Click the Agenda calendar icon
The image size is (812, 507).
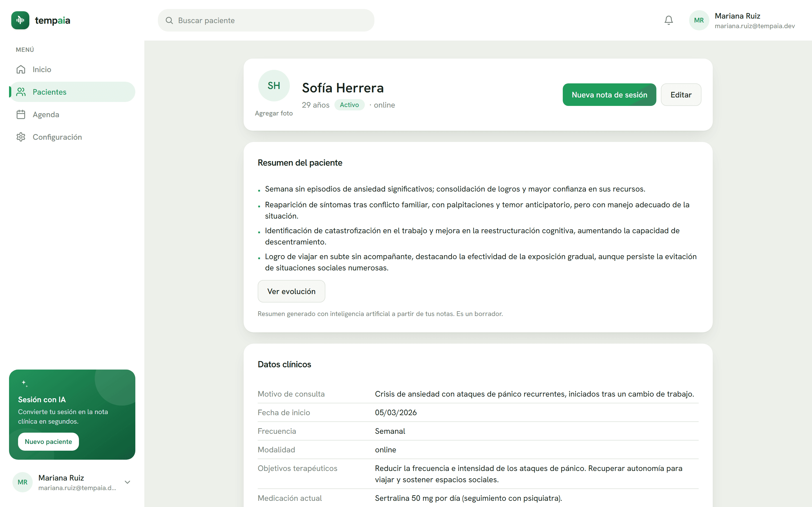coord(21,114)
